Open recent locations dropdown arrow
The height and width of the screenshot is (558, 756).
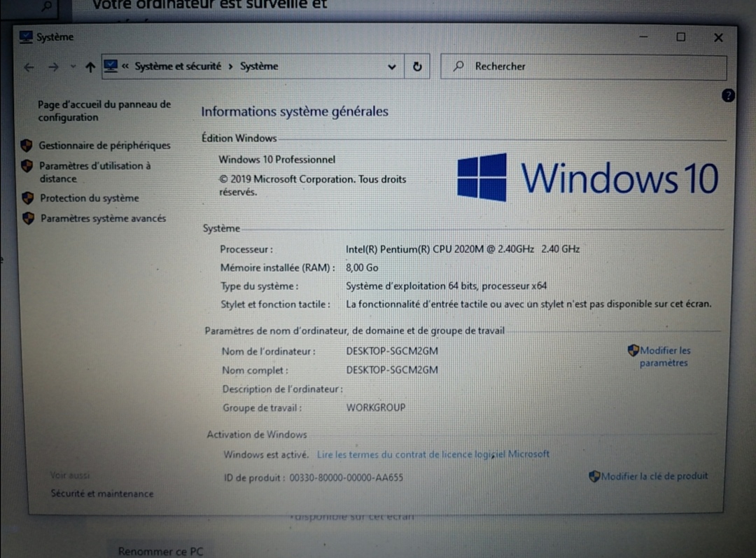tap(73, 67)
